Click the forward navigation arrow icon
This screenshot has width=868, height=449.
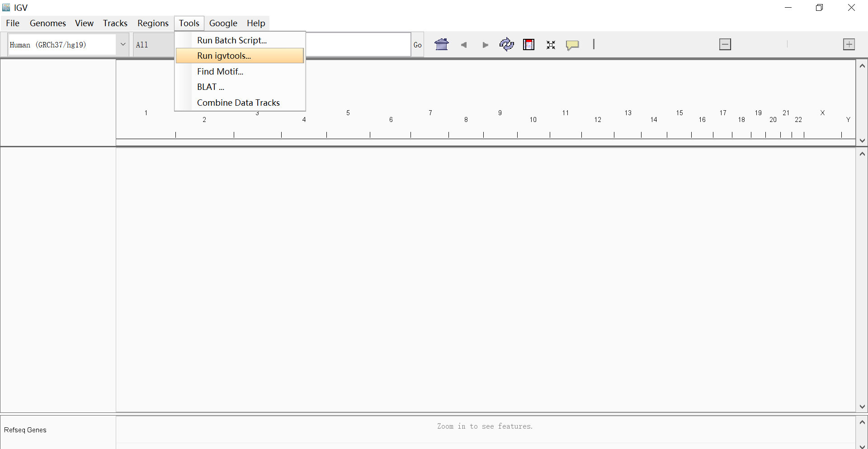point(485,45)
